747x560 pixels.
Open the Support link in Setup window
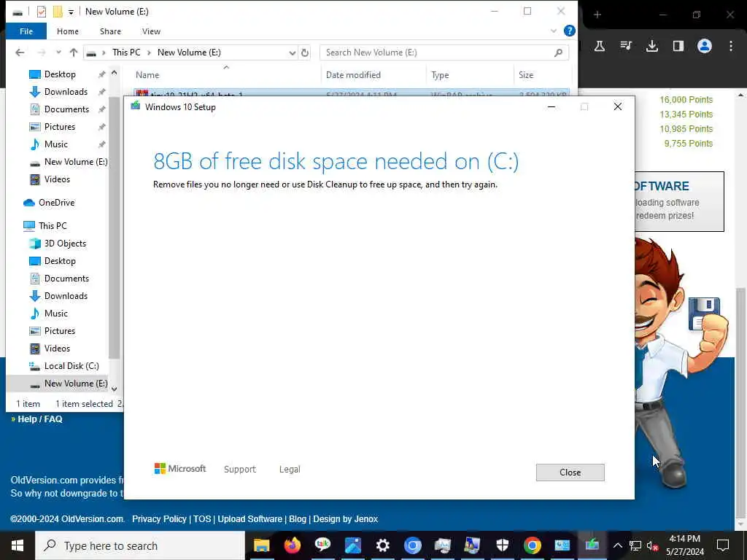pyautogui.click(x=239, y=469)
